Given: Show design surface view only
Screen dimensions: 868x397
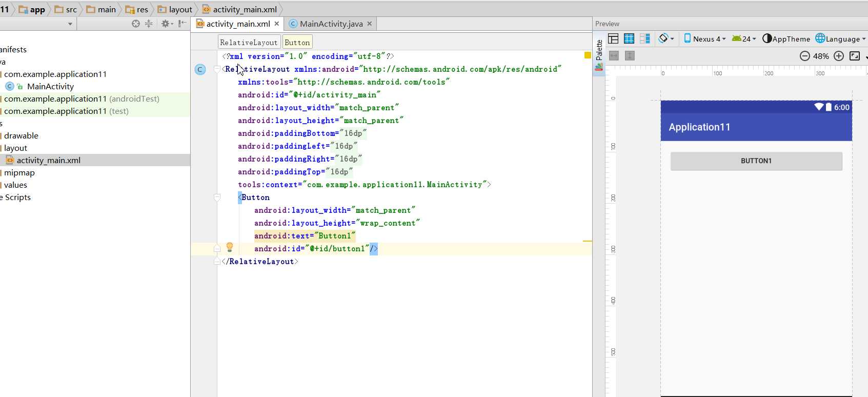Looking at the screenshot, I should coord(613,38).
